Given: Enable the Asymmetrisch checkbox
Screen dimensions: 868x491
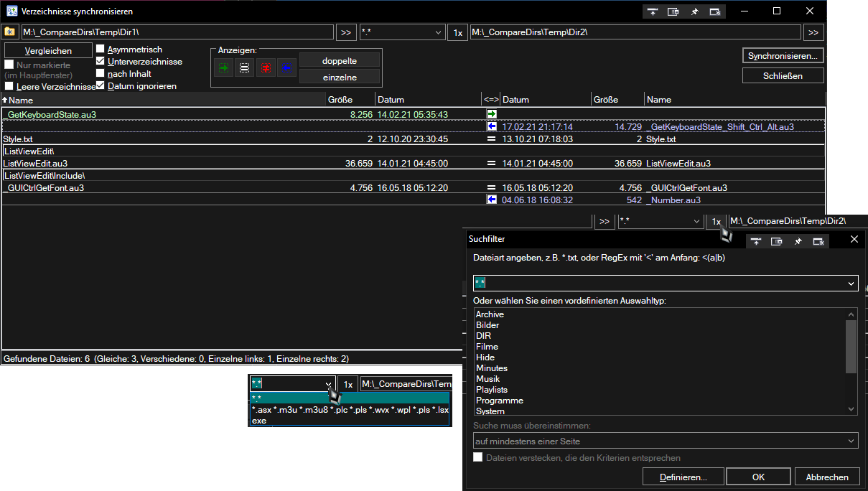Looking at the screenshot, I should click(x=101, y=50).
